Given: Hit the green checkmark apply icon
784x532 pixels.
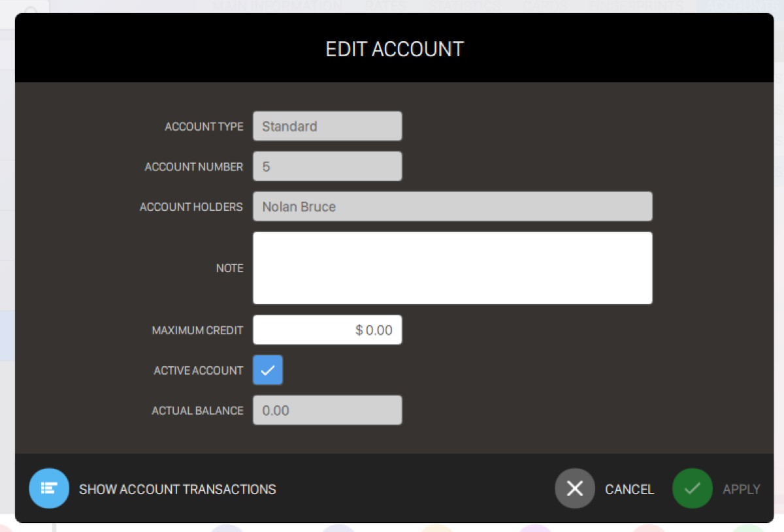Looking at the screenshot, I should (692, 488).
